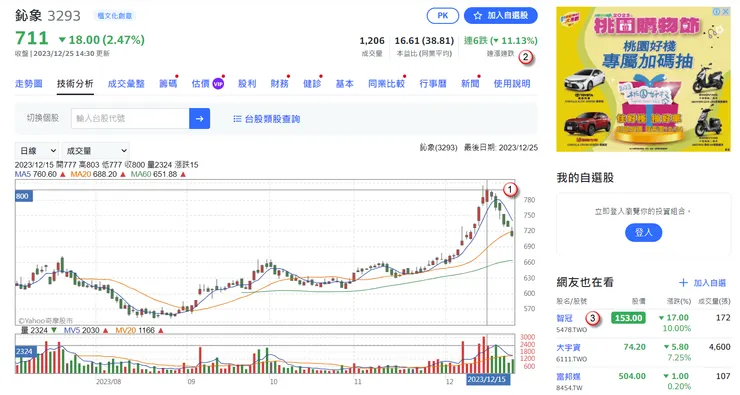Click the 504.00 price for 富邦媒

(632, 376)
